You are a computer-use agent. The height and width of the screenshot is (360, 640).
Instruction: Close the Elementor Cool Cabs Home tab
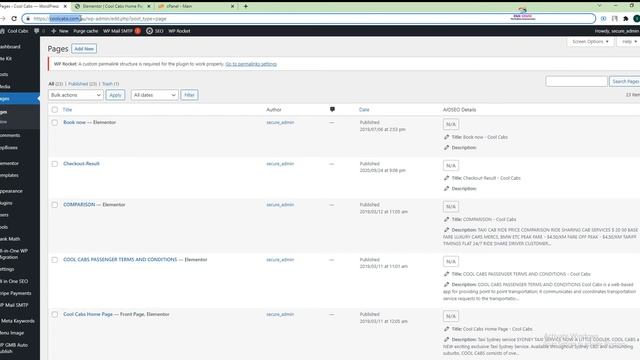pyautogui.click(x=149, y=7)
